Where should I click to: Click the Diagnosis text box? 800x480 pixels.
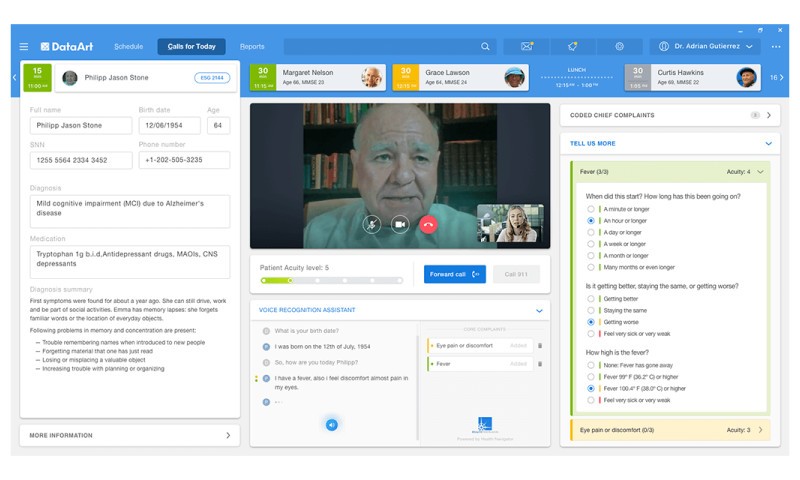[130, 211]
